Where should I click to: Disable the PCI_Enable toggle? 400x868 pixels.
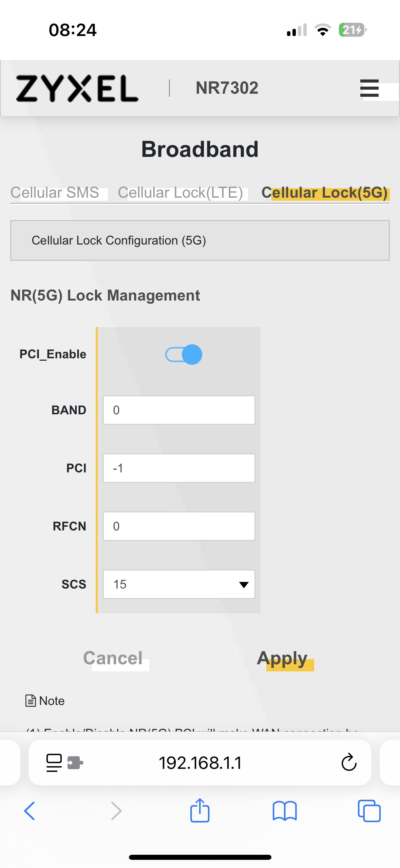184,355
